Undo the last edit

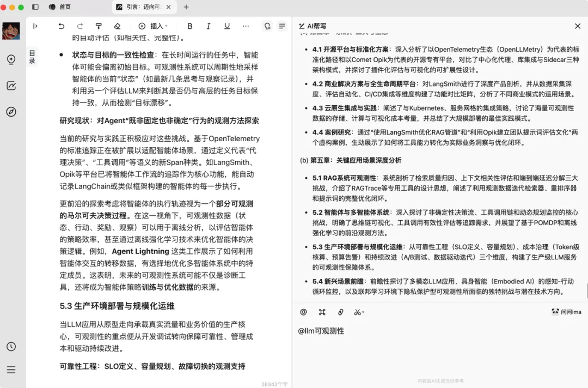60,26
